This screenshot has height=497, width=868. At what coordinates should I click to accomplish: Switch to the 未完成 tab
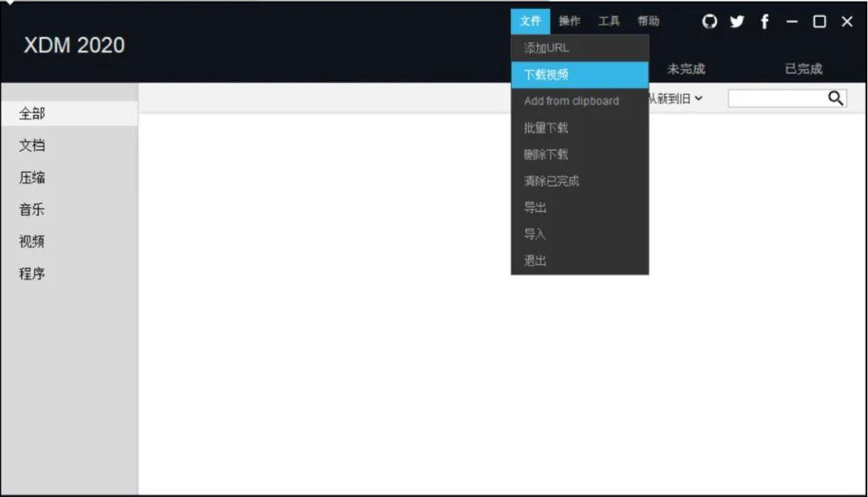pos(686,69)
